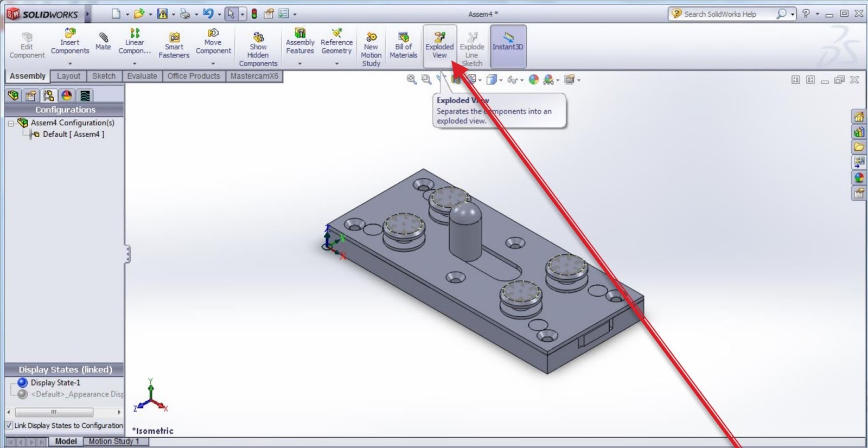Switch to the Sketch tab

click(104, 76)
